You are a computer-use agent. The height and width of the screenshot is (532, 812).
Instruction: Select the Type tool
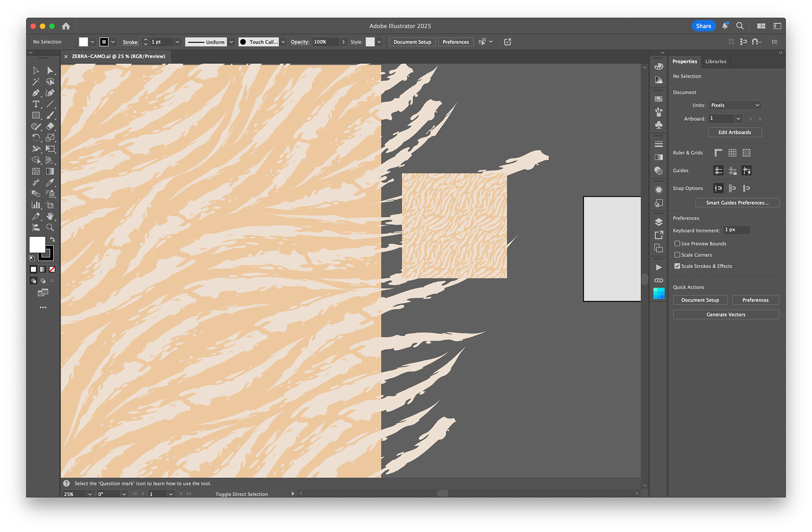36,104
